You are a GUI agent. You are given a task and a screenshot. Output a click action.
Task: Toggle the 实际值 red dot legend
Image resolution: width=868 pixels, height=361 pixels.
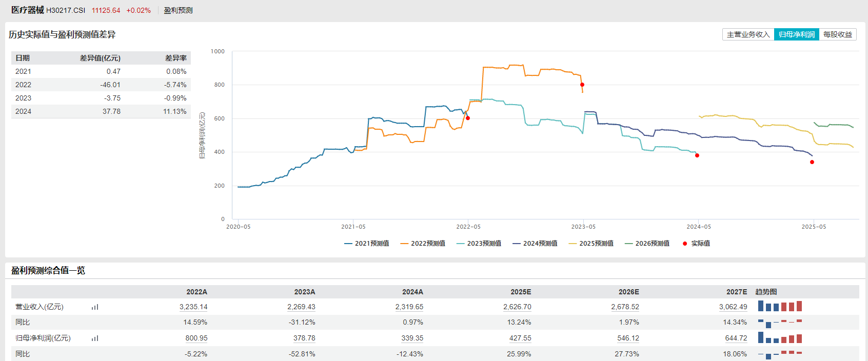coord(696,244)
